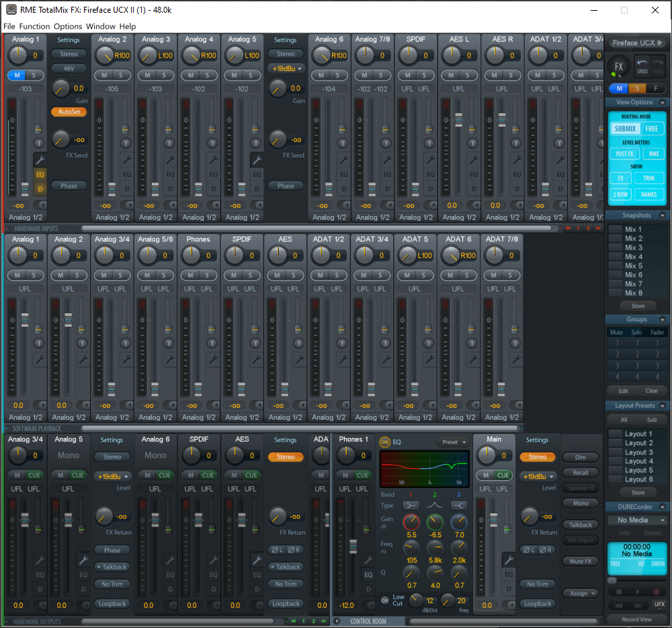672x628 pixels.
Task: Select the band 2 peak type icon
Action: (435, 506)
